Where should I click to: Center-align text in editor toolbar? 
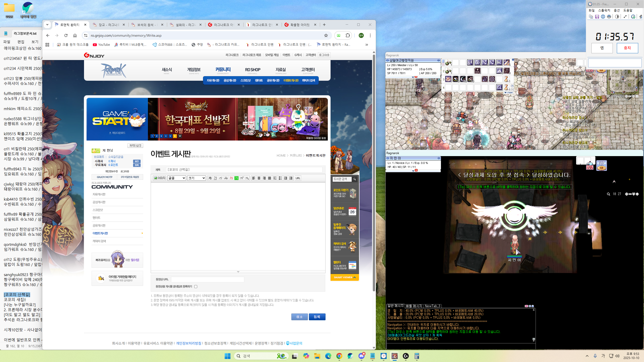[x=259, y=178]
